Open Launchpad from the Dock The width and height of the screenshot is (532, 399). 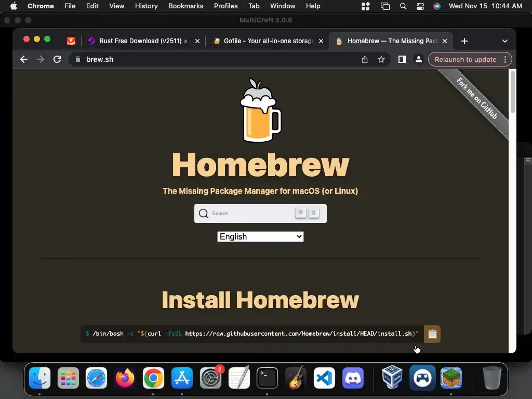click(x=68, y=378)
